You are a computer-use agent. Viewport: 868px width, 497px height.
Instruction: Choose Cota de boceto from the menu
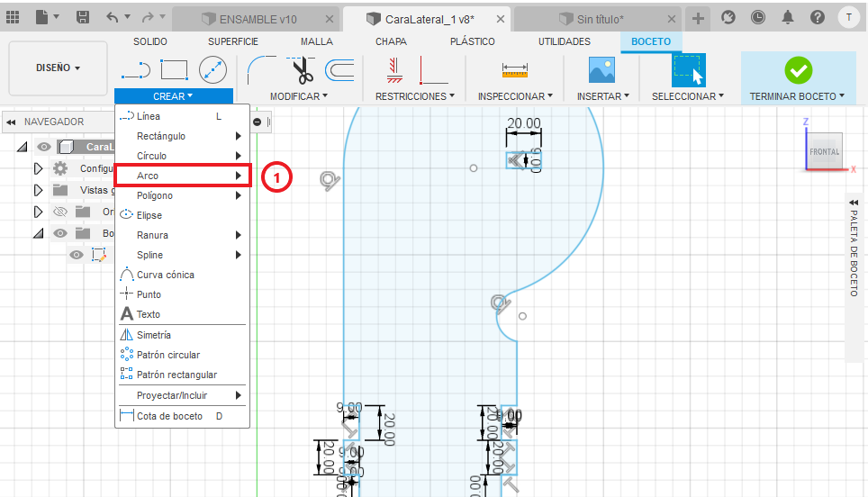click(x=182, y=416)
